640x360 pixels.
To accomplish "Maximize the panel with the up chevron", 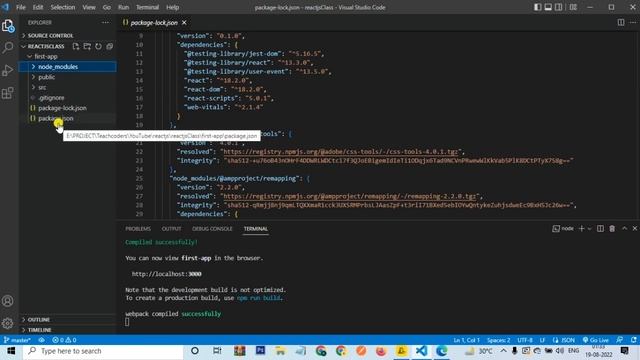I will click(x=624, y=229).
